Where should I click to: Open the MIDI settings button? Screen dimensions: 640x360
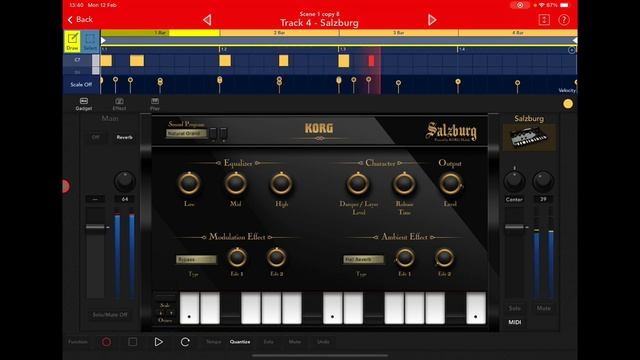coord(515,322)
